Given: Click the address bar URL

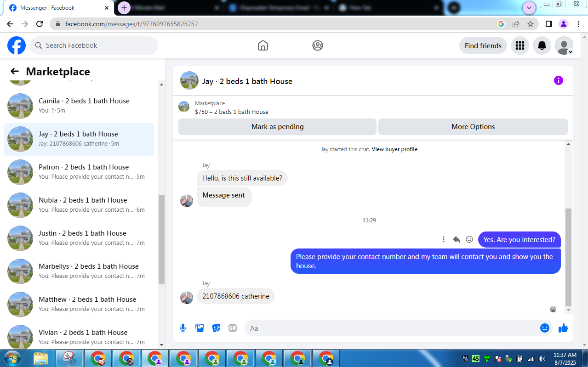Looking at the screenshot, I should (131, 24).
